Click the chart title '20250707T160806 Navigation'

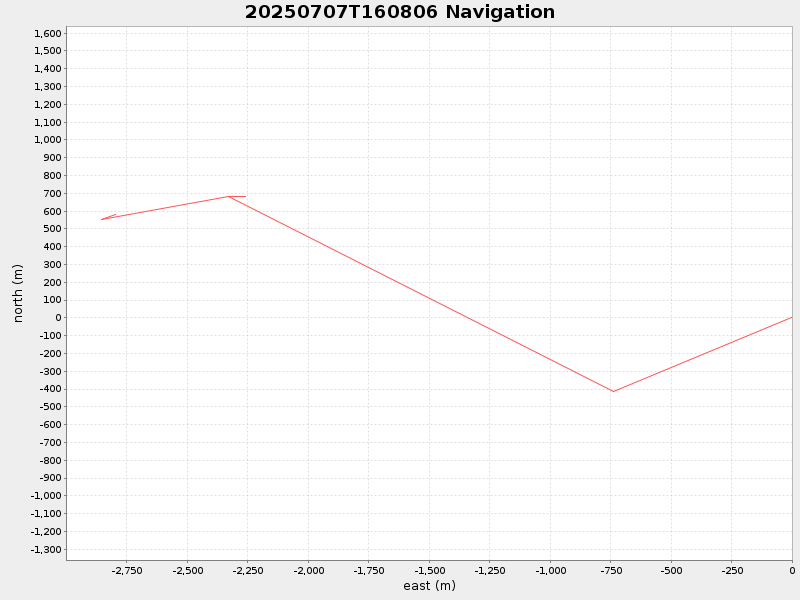point(399,12)
